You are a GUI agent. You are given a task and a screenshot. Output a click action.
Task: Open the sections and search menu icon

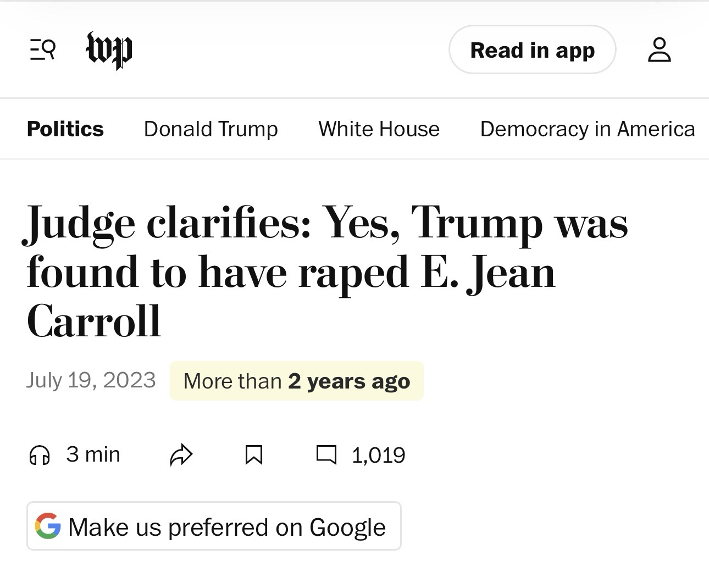[x=42, y=50]
